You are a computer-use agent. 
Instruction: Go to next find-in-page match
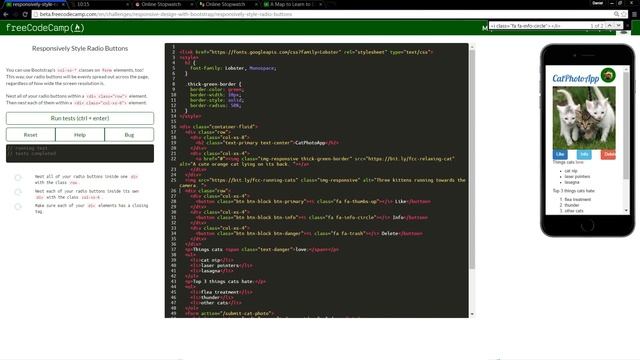(618, 25)
